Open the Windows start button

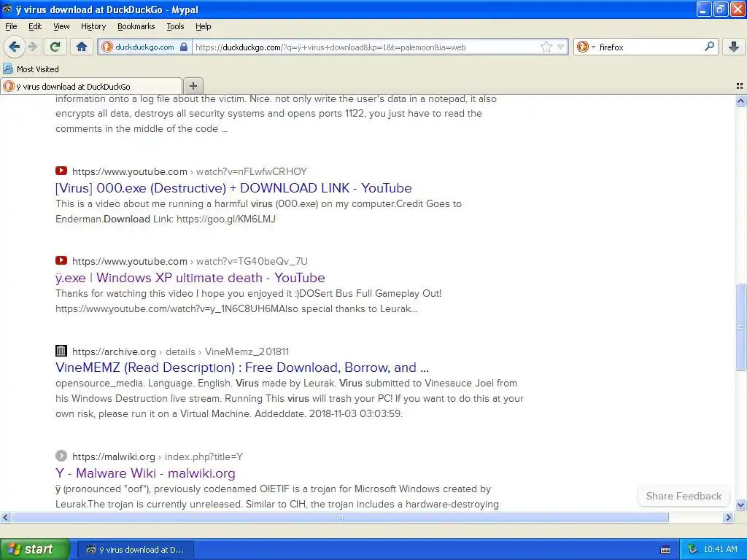pyautogui.click(x=34, y=549)
